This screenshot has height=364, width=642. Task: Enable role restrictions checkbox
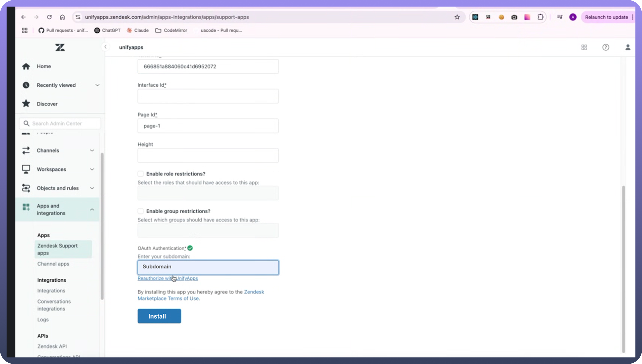(x=141, y=174)
